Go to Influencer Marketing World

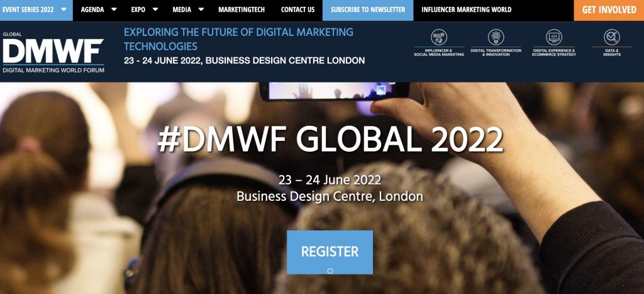point(467,9)
